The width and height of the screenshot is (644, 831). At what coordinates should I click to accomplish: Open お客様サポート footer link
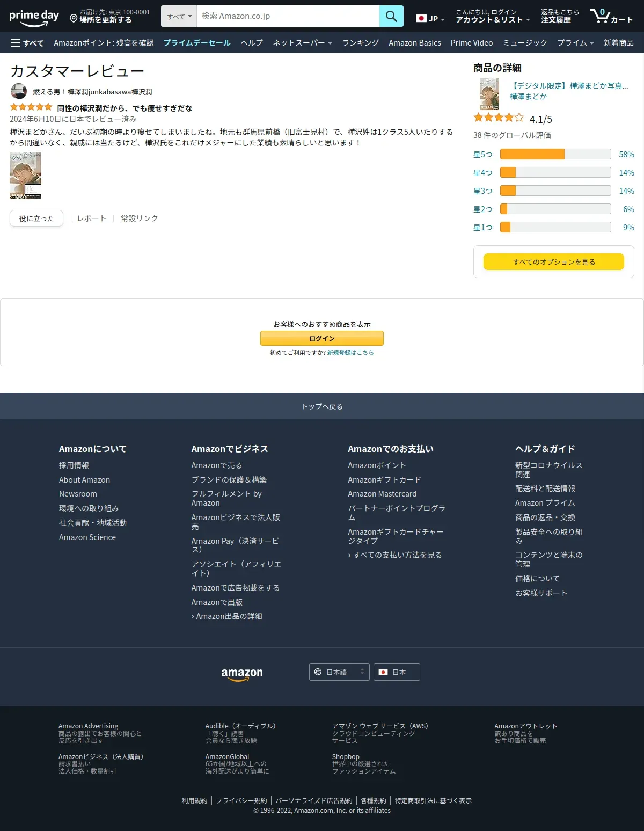pyautogui.click(x=541, y=593)
